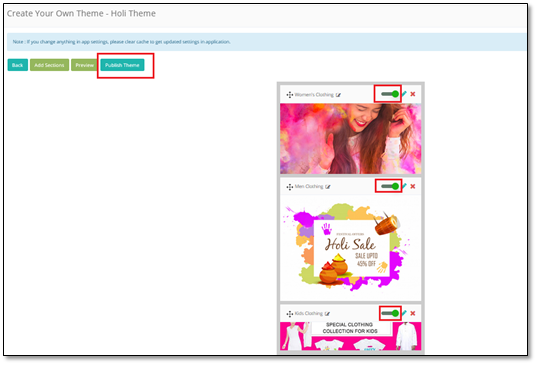Open Add Sections
This screenshot has height=365, width=537.
coord(49,65)
